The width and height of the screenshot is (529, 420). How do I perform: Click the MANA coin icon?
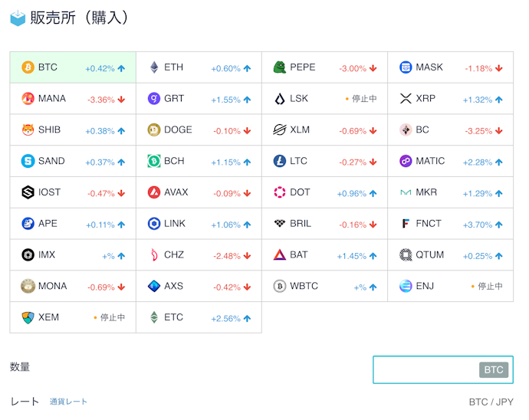28,99
